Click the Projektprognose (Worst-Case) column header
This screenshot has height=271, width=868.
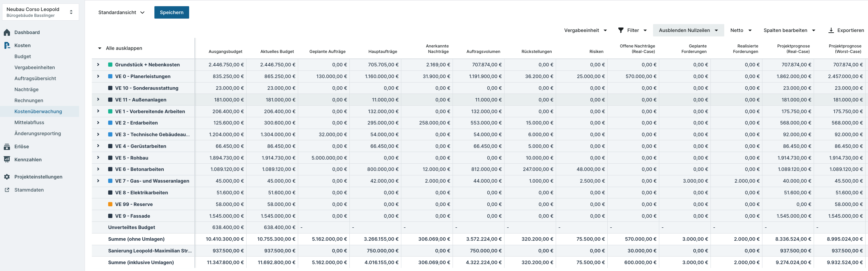[x=845, y=49]
